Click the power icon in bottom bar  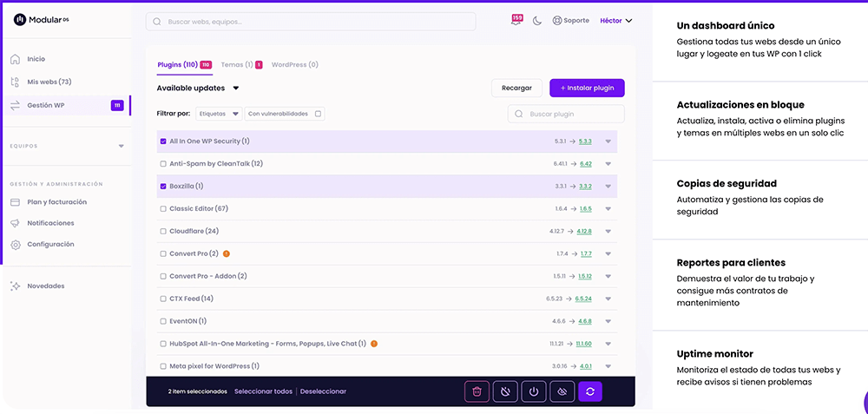533,391
